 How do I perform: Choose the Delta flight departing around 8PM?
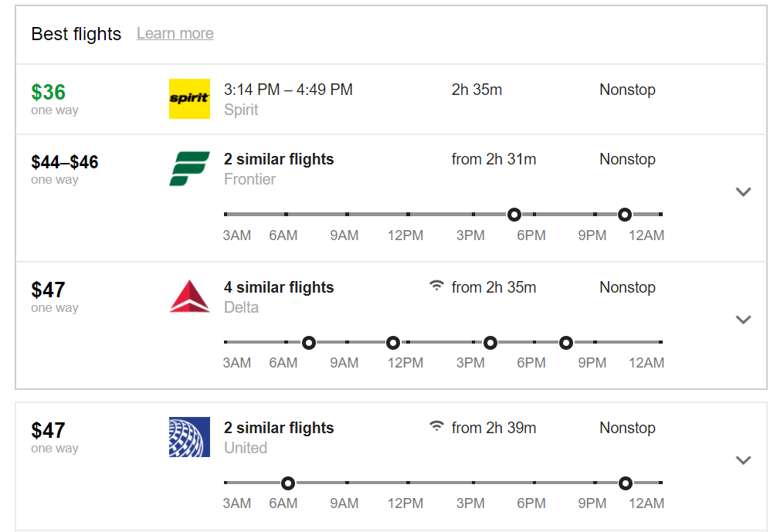click(566, 342)
